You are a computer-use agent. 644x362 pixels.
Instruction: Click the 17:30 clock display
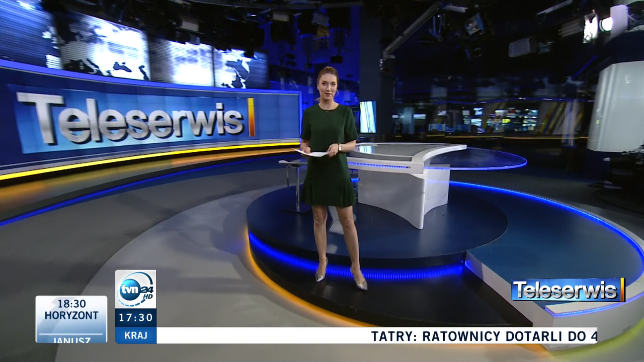tap(135, 318)
